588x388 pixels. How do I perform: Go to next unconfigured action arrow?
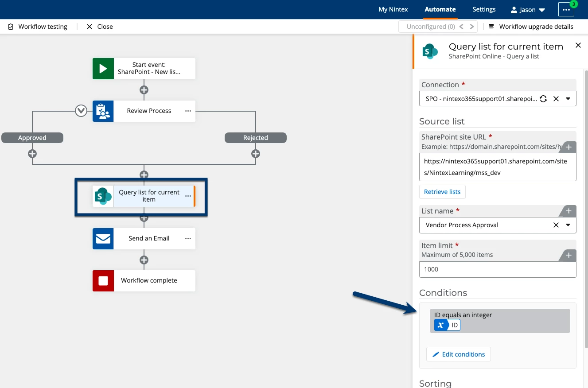[x=472, y=27]
